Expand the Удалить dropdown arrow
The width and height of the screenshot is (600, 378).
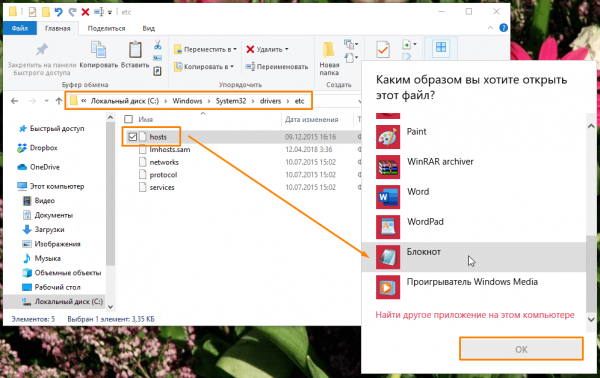point(287,49)
